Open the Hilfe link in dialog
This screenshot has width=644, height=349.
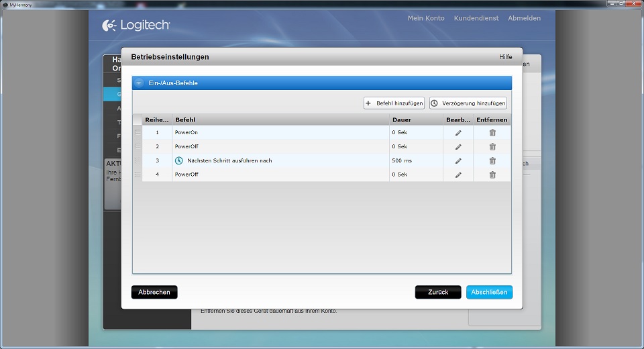coord(505,57)
